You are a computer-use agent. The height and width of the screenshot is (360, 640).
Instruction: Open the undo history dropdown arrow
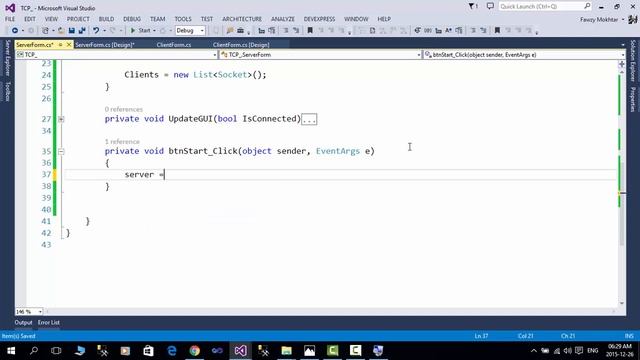point(104,31)
